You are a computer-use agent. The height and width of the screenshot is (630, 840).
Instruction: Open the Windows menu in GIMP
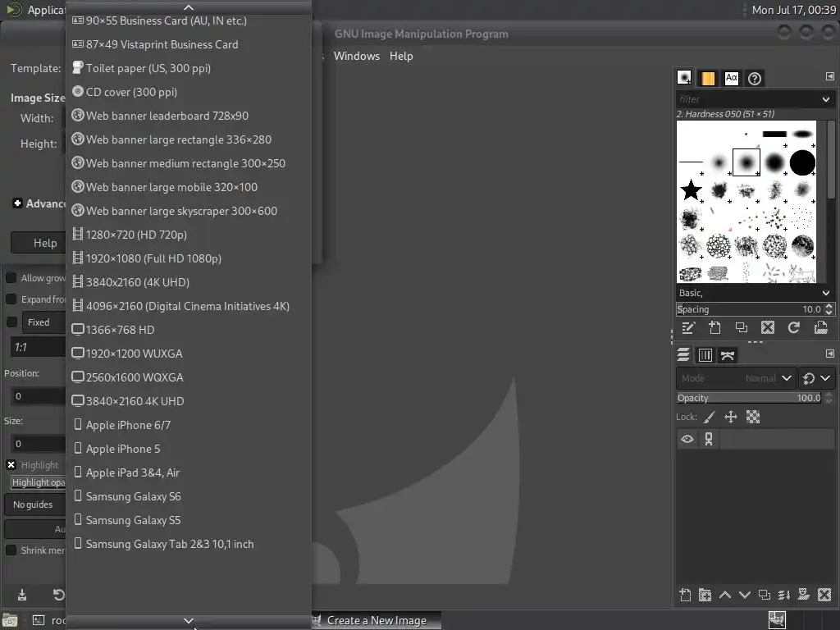pyautogui.click(x=356, y=56)
